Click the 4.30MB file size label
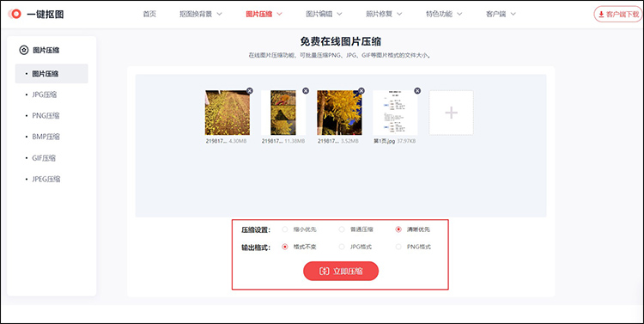 click(x=238, y=141)
